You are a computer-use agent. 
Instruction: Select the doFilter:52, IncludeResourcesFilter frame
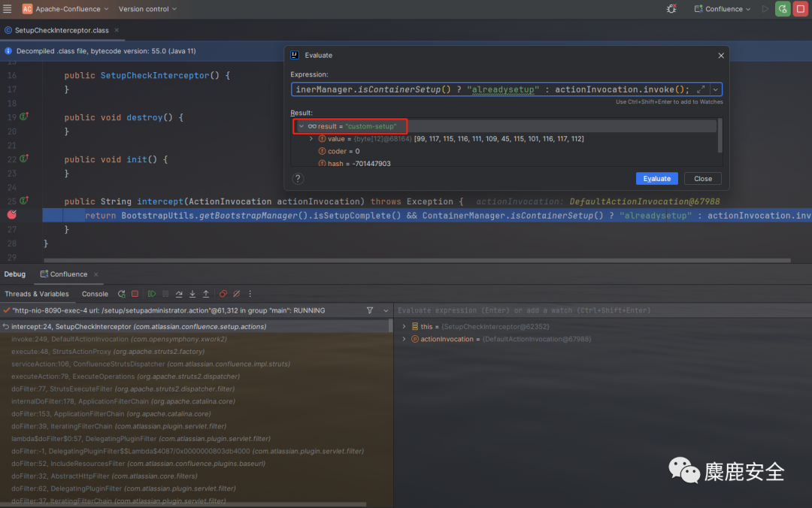[x=194, y=464]
